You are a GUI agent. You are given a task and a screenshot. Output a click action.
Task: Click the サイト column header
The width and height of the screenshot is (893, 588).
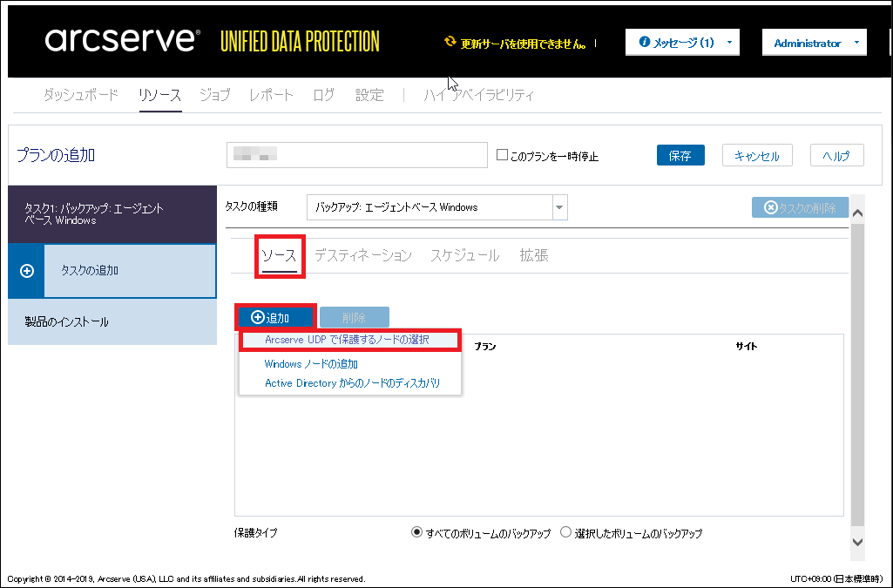746,346
